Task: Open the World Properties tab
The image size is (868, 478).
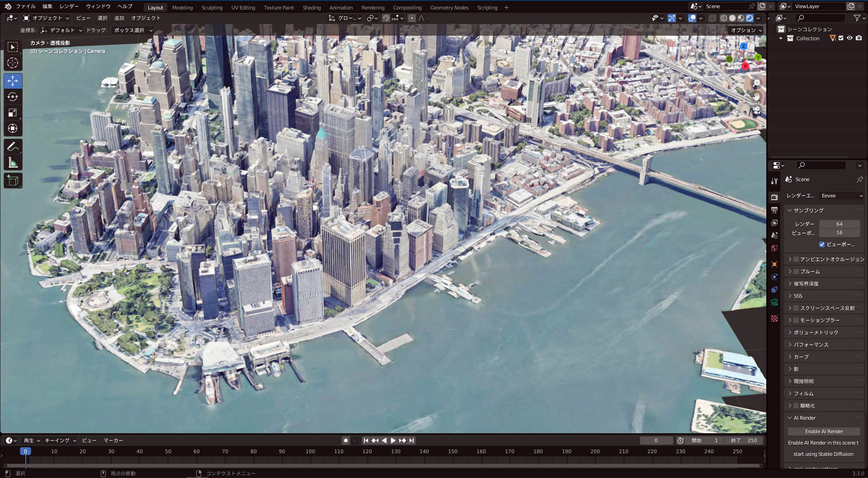Action: pyautogui.click(x=774, y=248)
